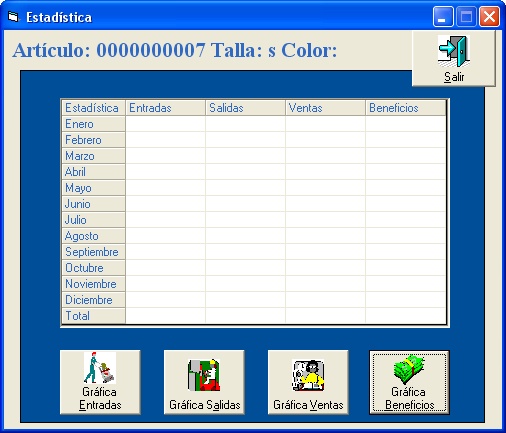The image size is (506, 433).
Task: Select the Total row header
Action: [93, 316]
